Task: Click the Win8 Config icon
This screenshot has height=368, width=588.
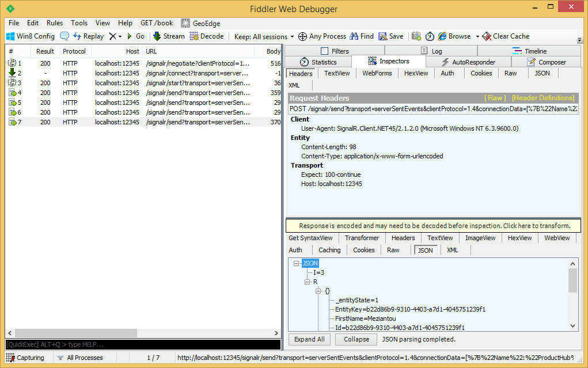Action: pos(30,36)
